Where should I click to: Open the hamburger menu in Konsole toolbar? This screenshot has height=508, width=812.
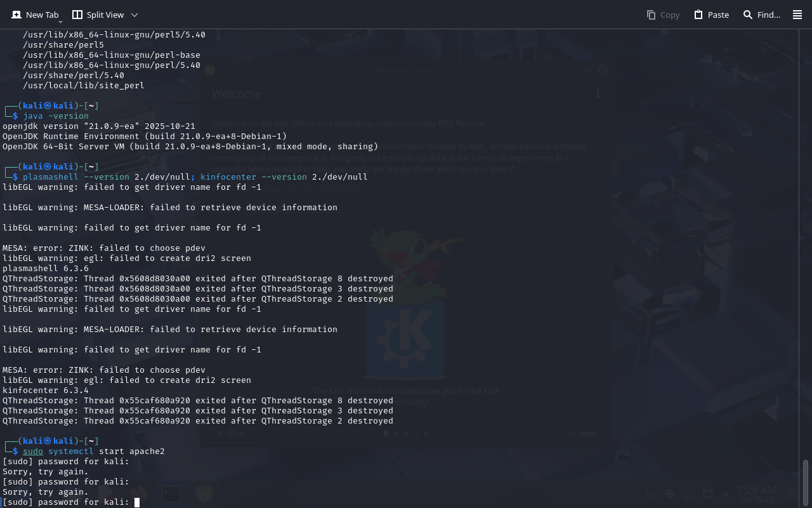tap(797, 15)
